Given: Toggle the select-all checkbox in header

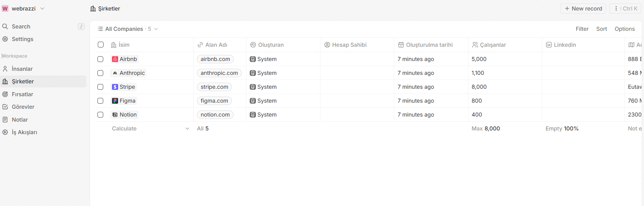Looking at the screenshot, I should pos(101,45).
